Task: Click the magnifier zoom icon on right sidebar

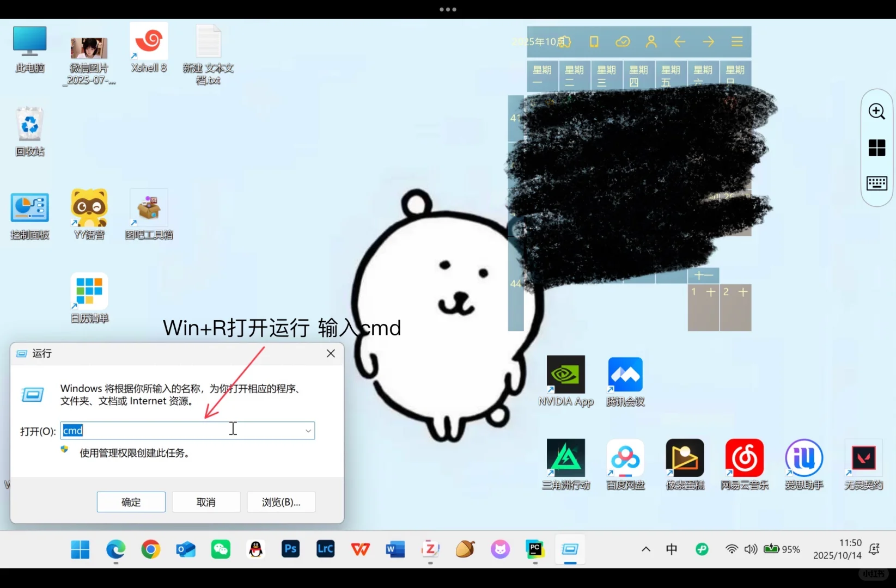Action: (876, 111)
